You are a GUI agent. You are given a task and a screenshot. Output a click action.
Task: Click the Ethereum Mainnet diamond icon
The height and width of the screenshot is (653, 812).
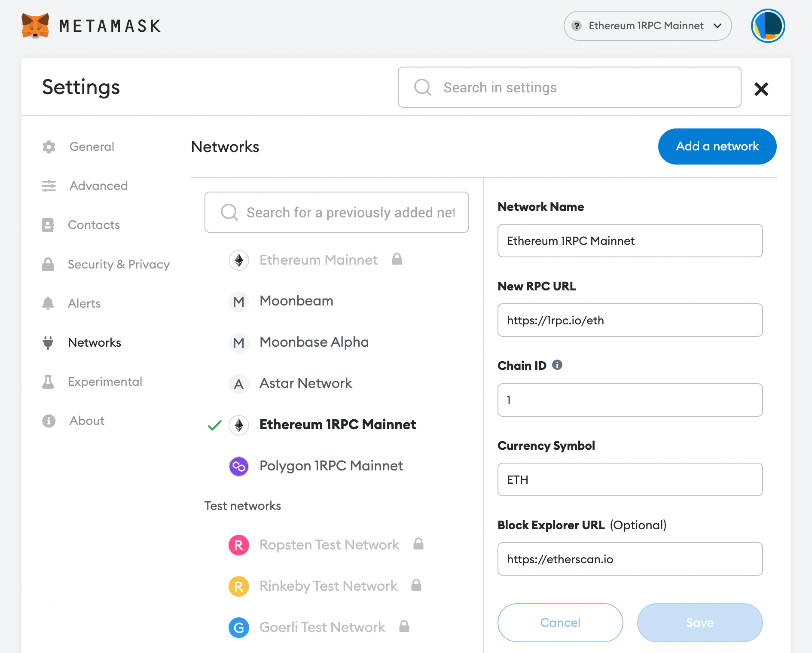[239, 260]
